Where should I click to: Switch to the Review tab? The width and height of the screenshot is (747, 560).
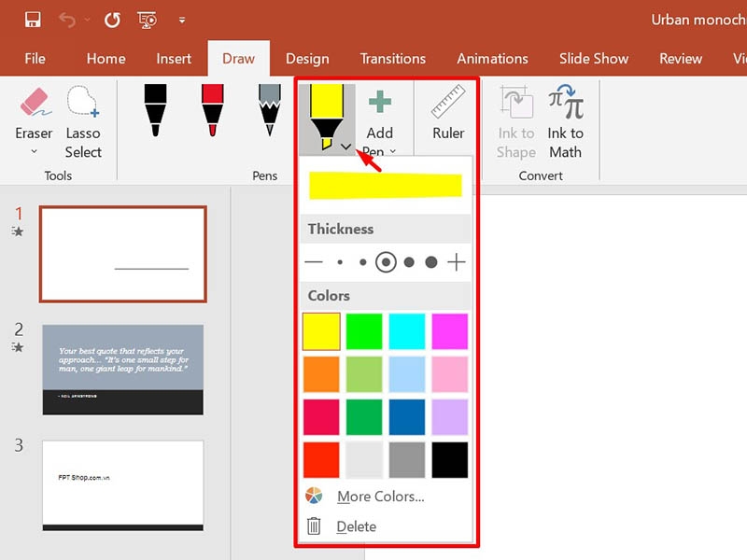[681, 59]
